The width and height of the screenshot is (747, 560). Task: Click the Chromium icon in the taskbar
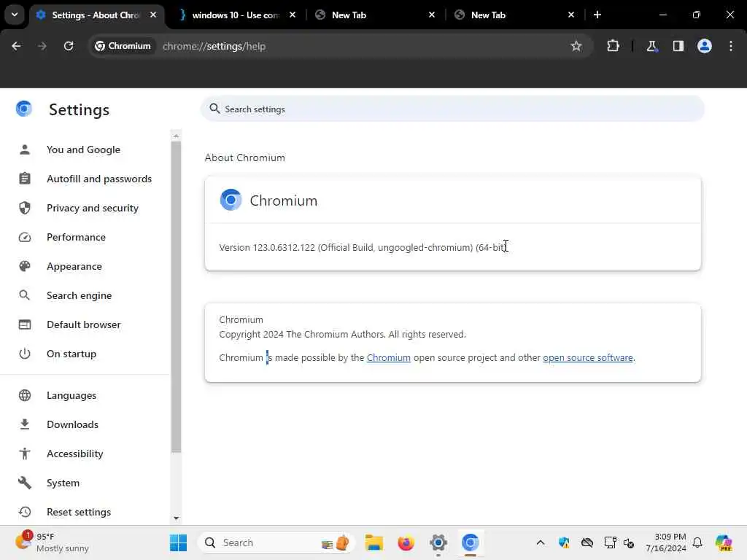pyautogui.click(x=471, y=542)
